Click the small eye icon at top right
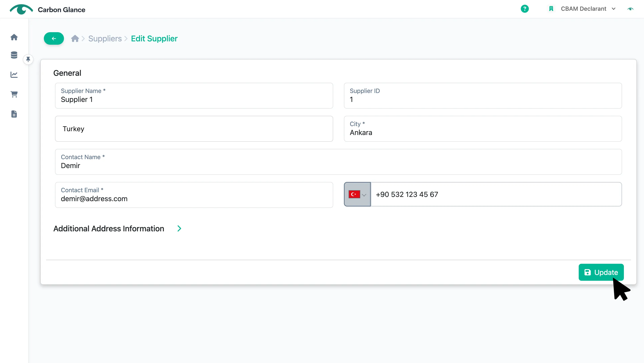This screenshot has height=363, width=644. click(x=630, y=9)
